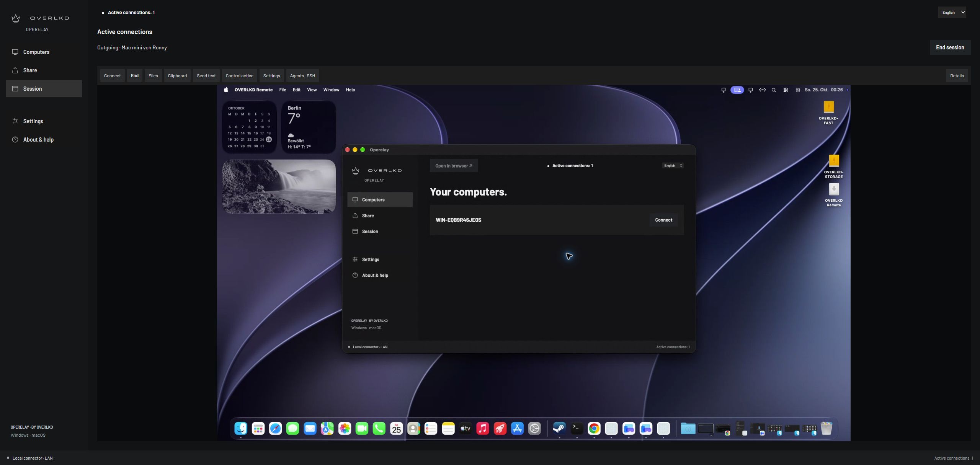
Task: Click Send text in the session toolbar
Action: 206,76
